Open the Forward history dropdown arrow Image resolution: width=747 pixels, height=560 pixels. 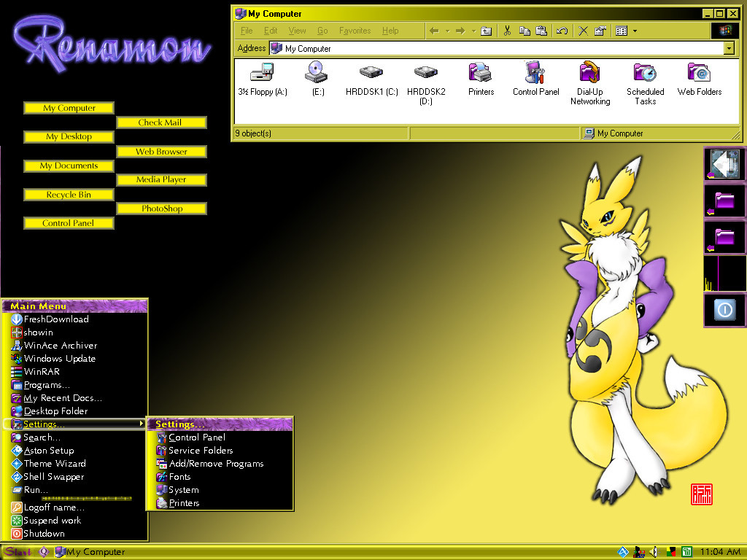(473, 31)
